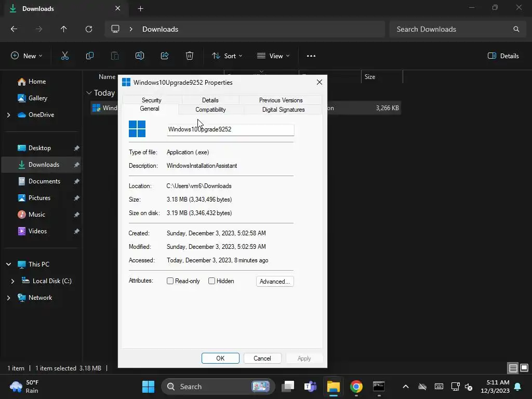
Task: Close the Properties dialog with X
Action: (320, 83)
